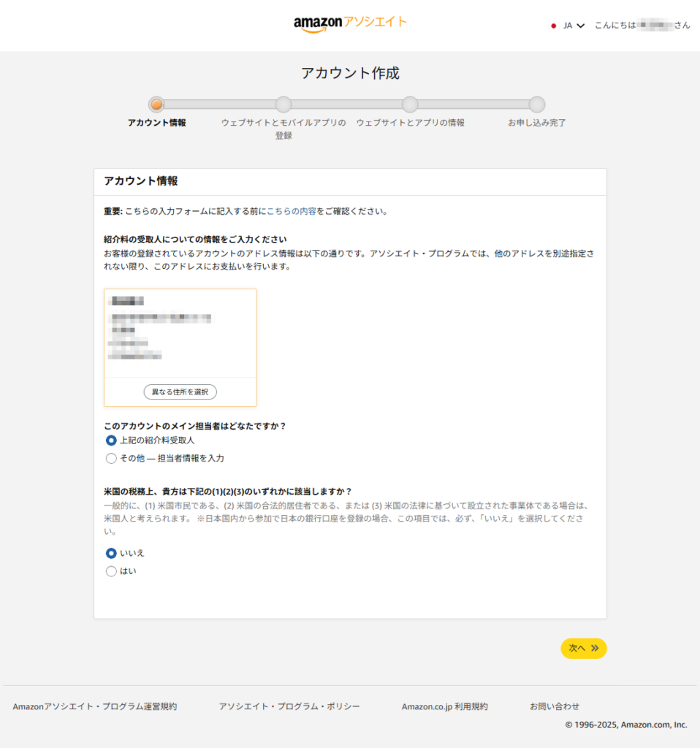The height and width of the screenshot is (748, 700).
Task: Open the JA language dropdown
Action: coord(574,26)
